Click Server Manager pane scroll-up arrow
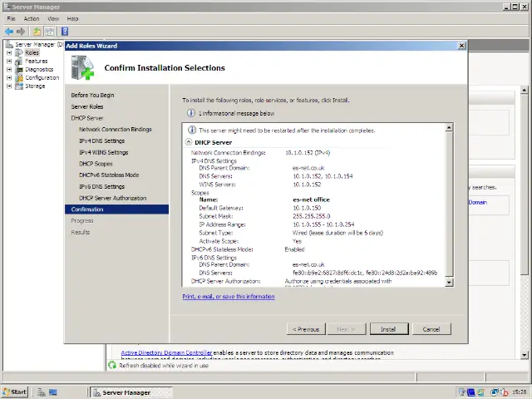Screen dimensions: 532x399 [x=525, y=90]
